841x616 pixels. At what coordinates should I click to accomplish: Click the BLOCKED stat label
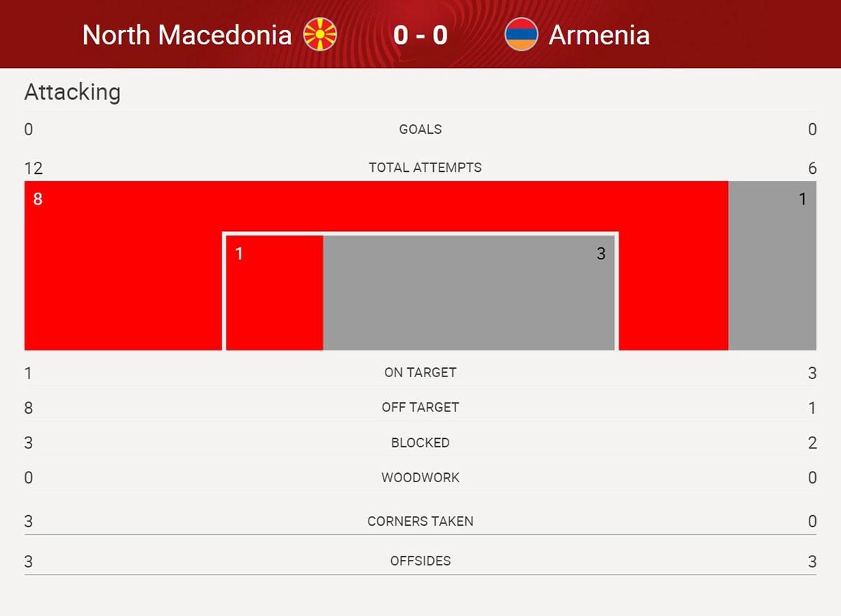420,443
